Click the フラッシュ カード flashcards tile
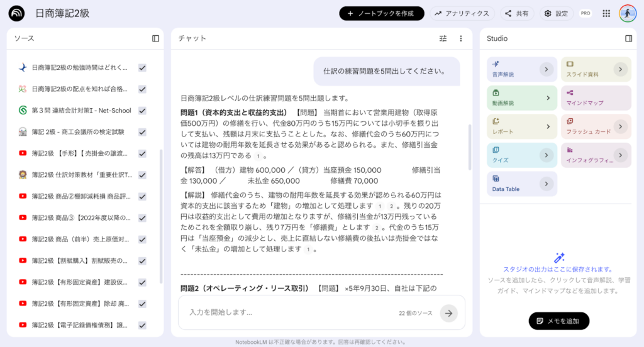644x347 pixels. pos(596,126)
